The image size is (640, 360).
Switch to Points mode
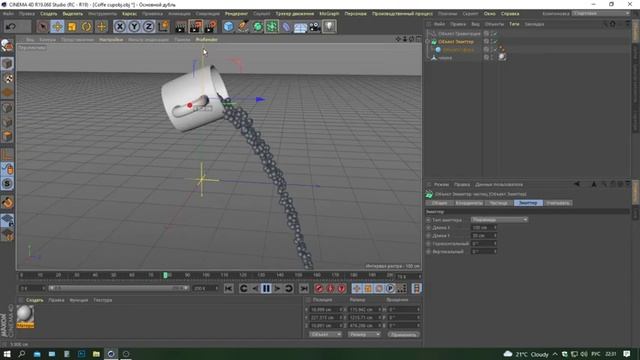coord(7,108)
